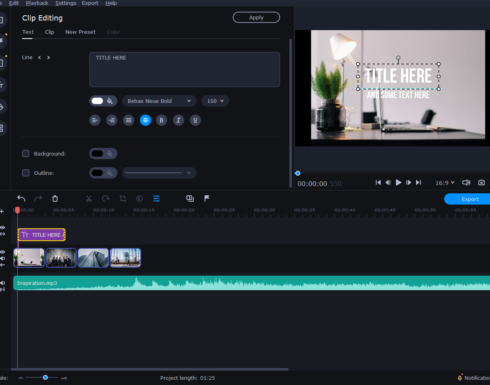The width and height of the screenshot is (490, 385).
Task: Open color adjustments circle icon
Action: (139, 199)
